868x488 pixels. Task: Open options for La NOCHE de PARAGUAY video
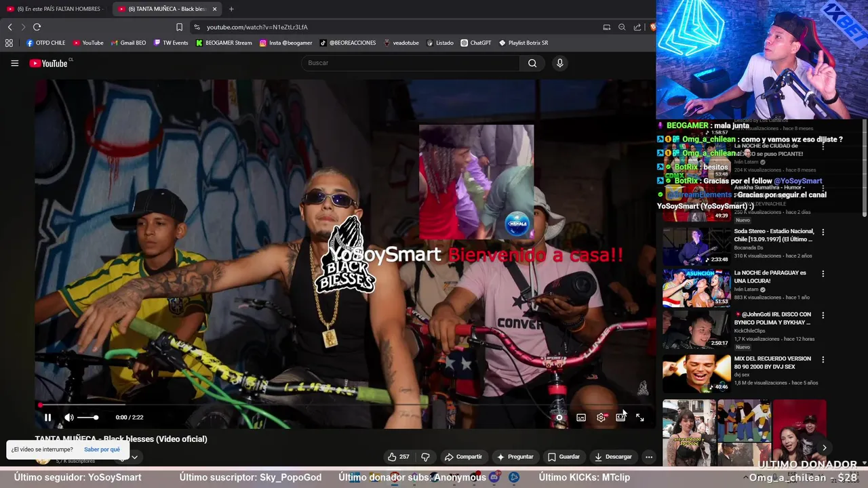tap(823, 274)
